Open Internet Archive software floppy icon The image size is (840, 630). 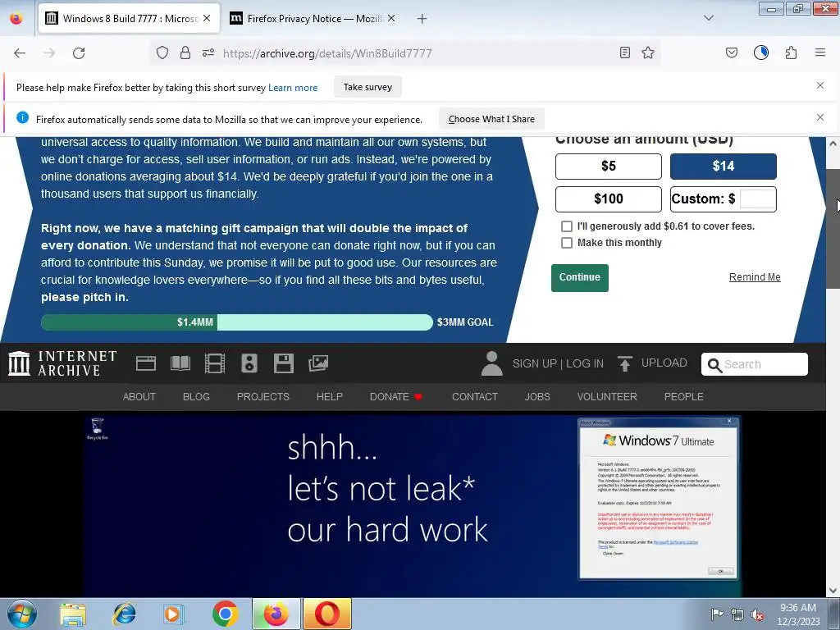(x=283, y=363)
